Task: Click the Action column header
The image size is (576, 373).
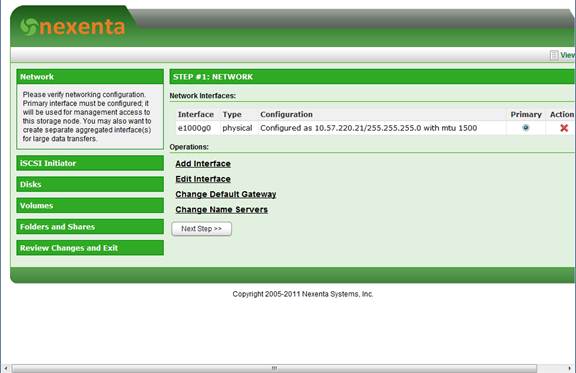Action: tap(562, 114)
